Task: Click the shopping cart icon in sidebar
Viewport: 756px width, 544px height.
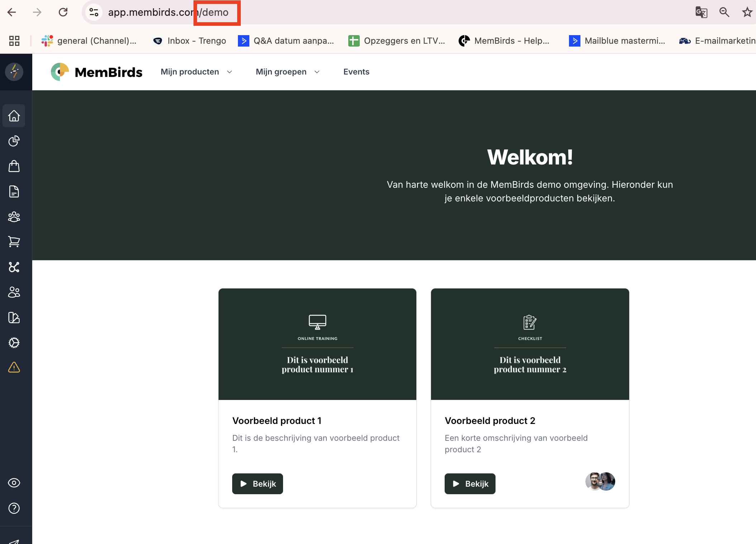Action: (x=14, y=242)
